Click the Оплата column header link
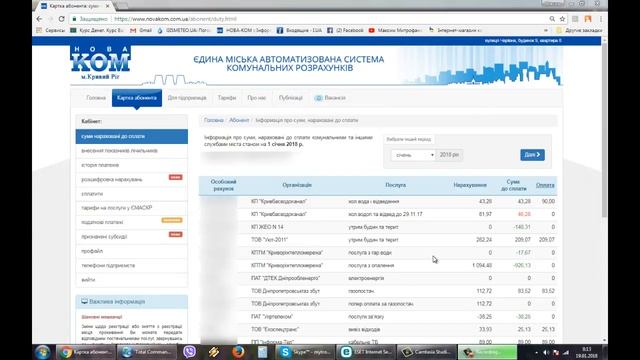This screenshot has width=640, height=360. pos(545,185)
